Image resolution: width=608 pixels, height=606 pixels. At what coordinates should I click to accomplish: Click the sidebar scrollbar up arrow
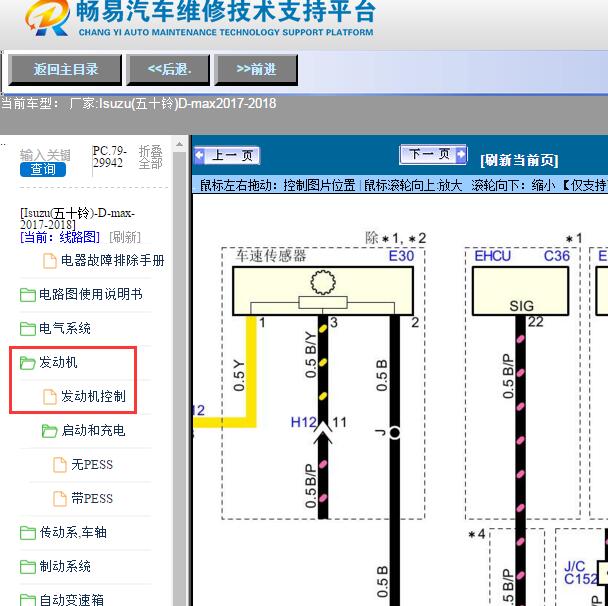coord(180,144)
